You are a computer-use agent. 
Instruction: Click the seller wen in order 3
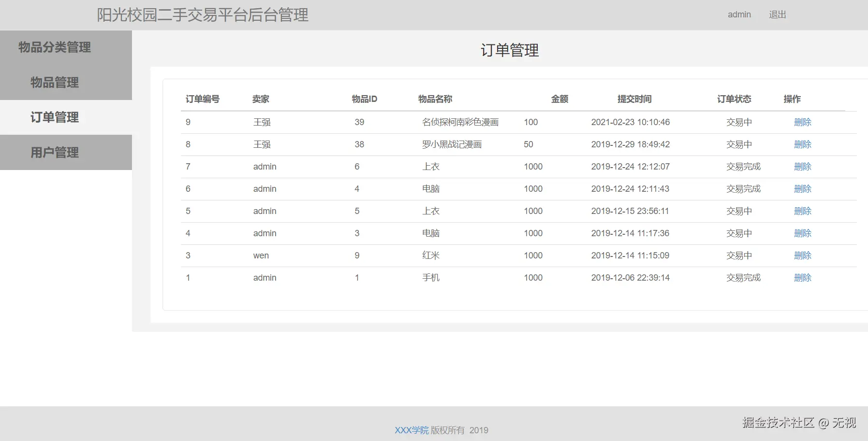[261, 256]
